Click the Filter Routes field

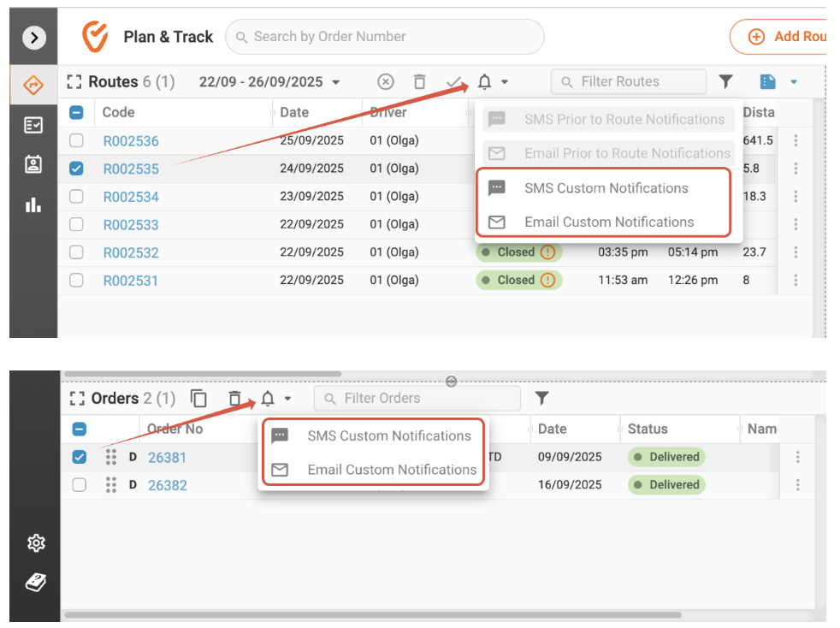tap(629, 81)
